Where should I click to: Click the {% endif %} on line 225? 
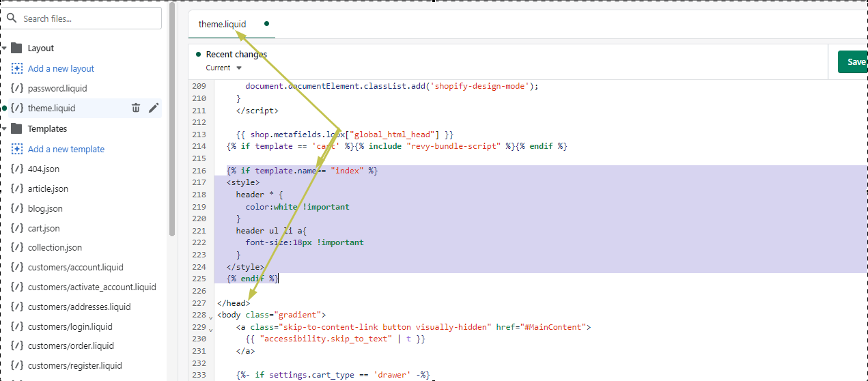(252, 279)
